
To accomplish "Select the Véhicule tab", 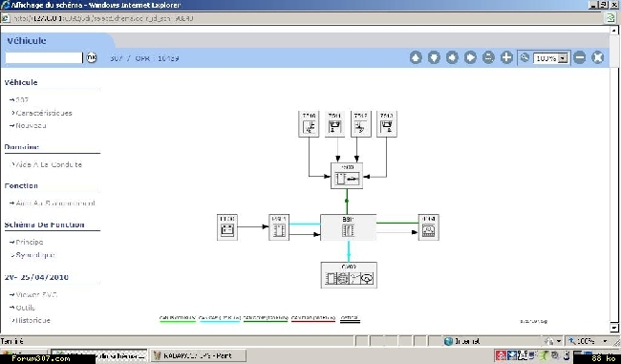I will (x=27, y=41).
